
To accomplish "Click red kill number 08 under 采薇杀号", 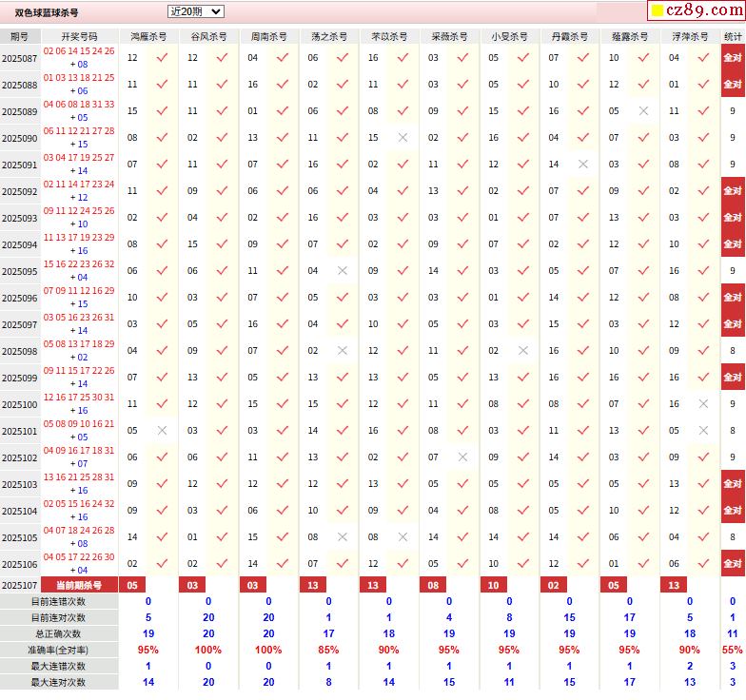I will 433,585.
